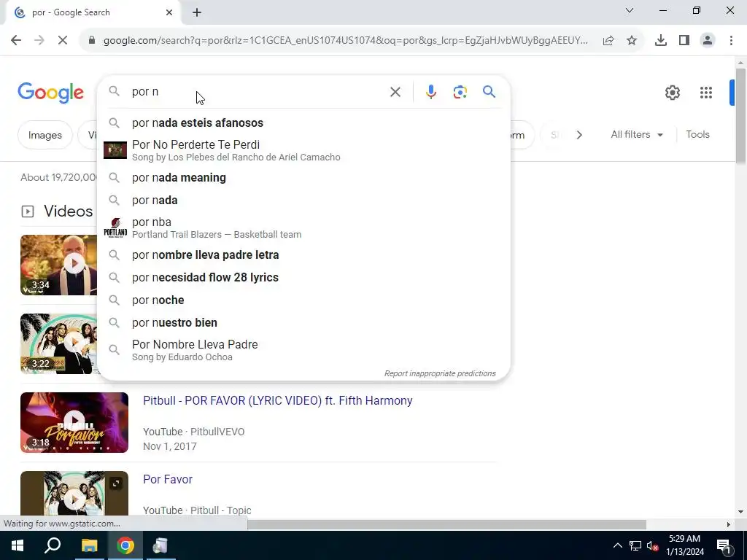Screen dimensions: 747x560
Task: Click the Google logo
Action: pos(50,93)
